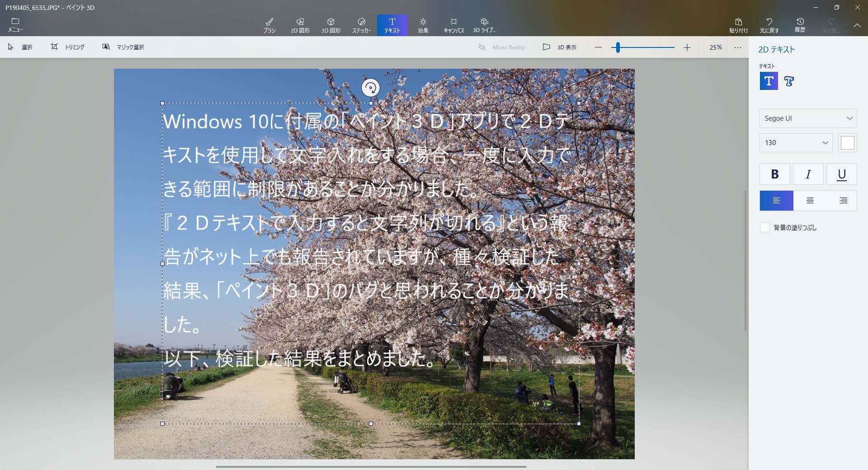Click the やり直し redo button
868x470 pixels.
(x=831, y=25)
